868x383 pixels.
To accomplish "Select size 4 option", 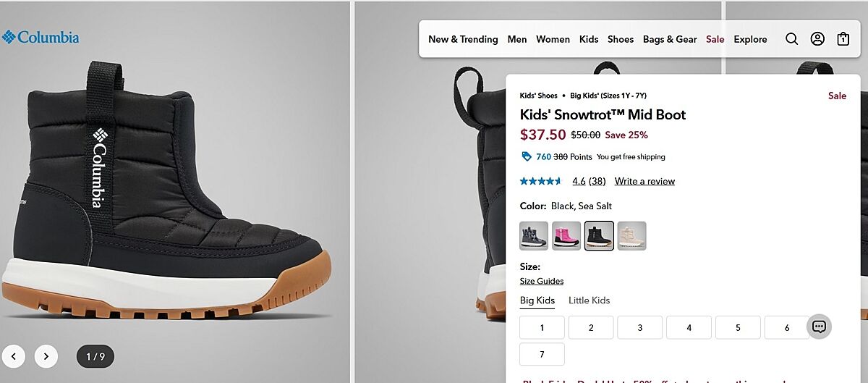I will [x=689, y=328].
